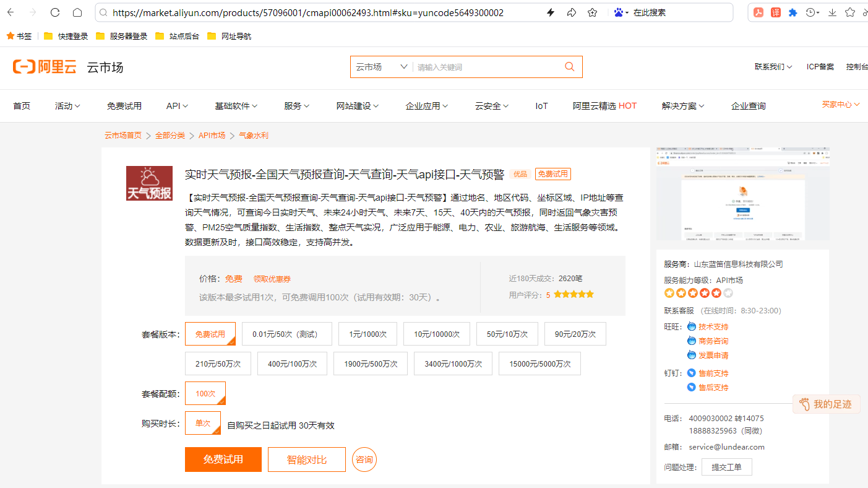Select the 10元/10000次 package
The width and height of the screenshot is (868, 488).
coord(437,334)
